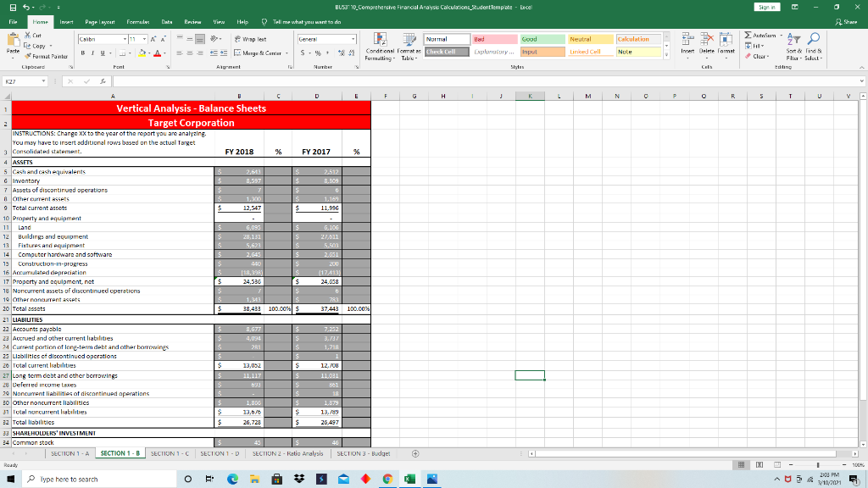Click the Format Painter brush
Image resolution: width=868 pixels, height=488 pixels.
(x=28, y=57)
